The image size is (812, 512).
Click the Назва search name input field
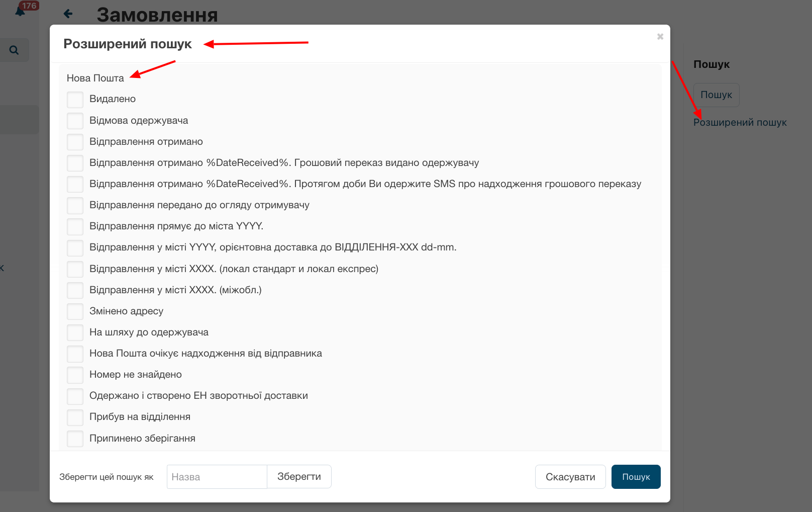(x=217, y=477)
